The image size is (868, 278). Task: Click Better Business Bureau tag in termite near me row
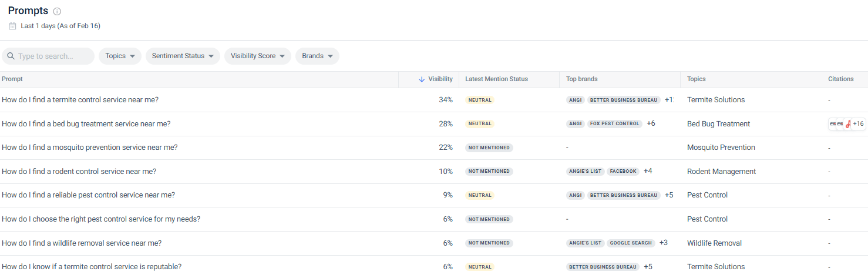pyautogui.click(x=624, y=100)
